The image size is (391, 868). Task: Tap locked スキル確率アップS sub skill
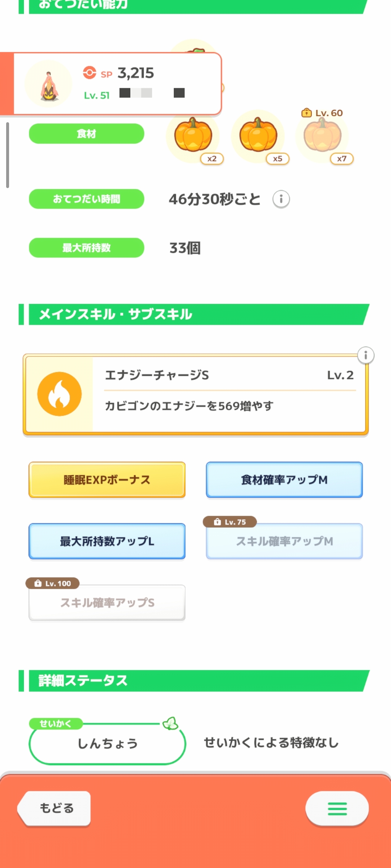pyautogui.click(x=107, y=603)
